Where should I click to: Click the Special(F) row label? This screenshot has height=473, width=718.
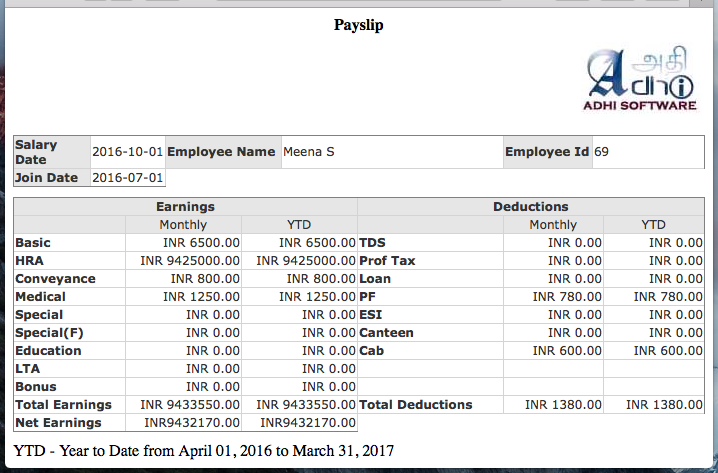[x=49, y=333]
